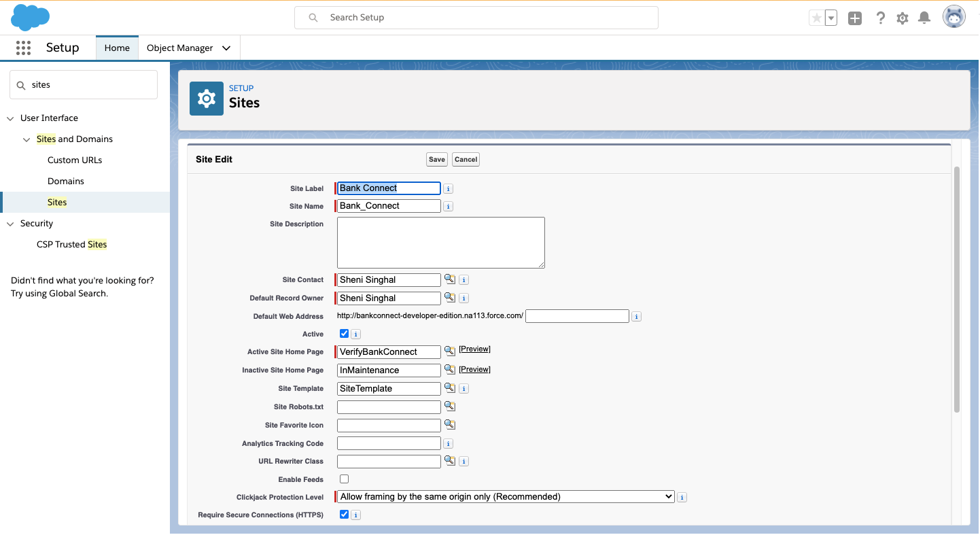Open the user profile avatar
Viewport: 980px width, 535px height.
[x=954, y=17]
